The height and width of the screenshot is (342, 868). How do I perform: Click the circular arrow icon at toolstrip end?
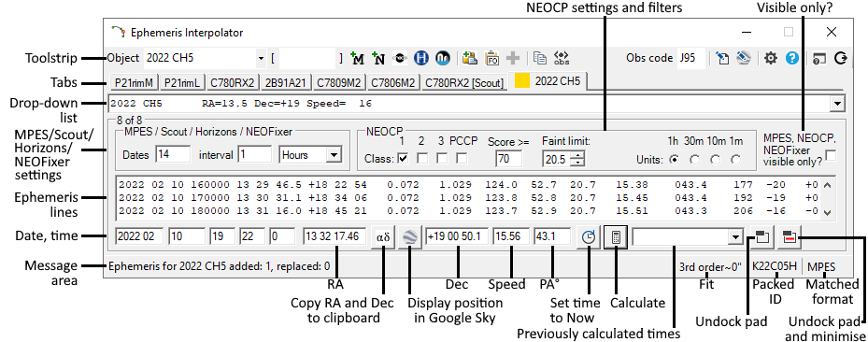[x=840, y=58]
